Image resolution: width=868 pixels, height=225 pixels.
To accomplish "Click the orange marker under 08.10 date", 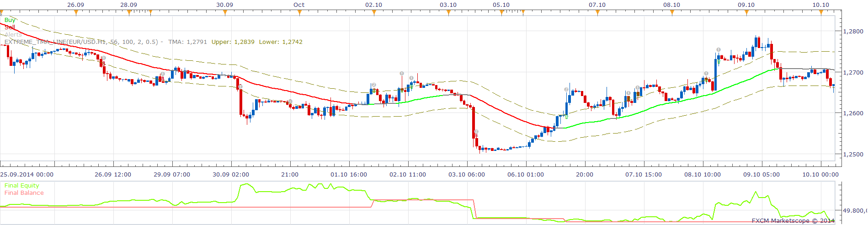I will tap(672, 13).
